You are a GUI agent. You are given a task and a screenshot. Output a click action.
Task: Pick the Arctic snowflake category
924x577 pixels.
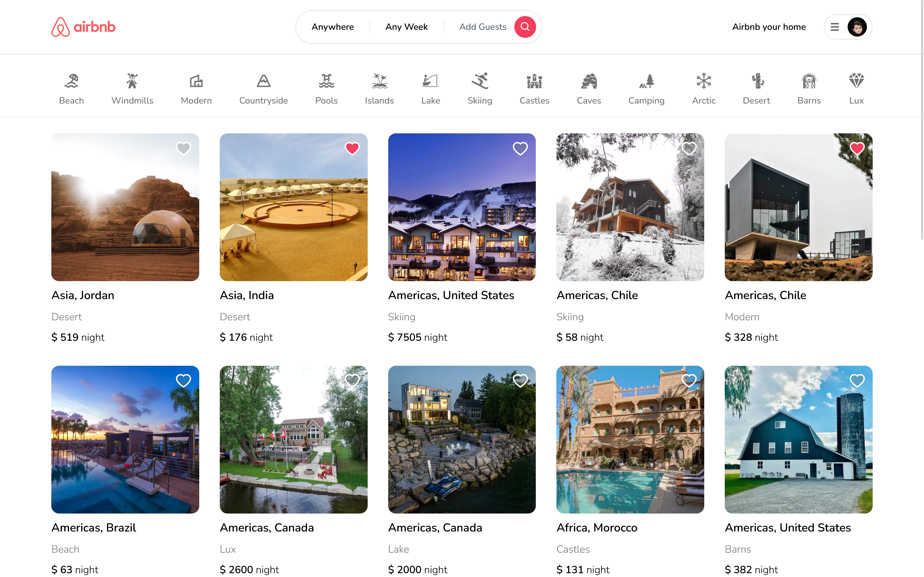(x=703, y=81)
